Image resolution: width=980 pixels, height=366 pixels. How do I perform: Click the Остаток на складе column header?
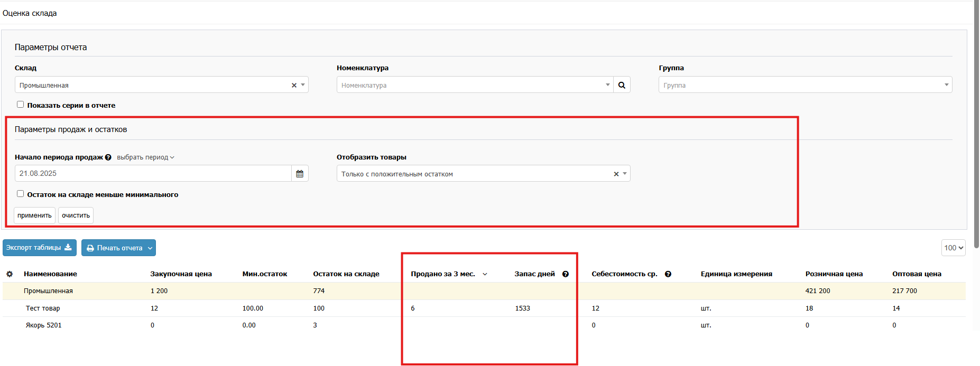click(346, 274)
